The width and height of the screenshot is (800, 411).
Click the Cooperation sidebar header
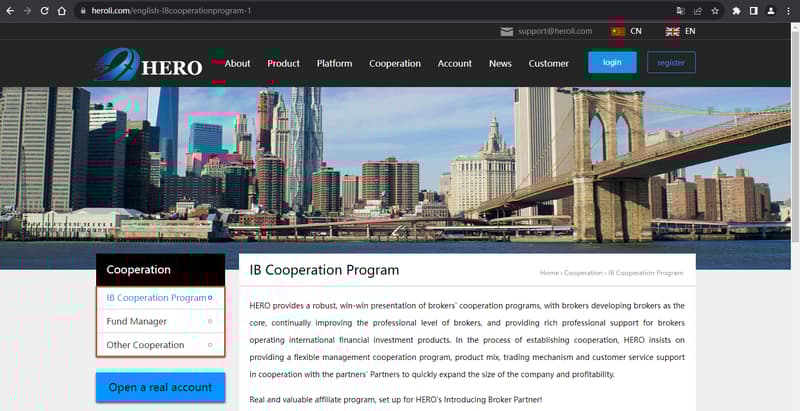click(160, 270)
